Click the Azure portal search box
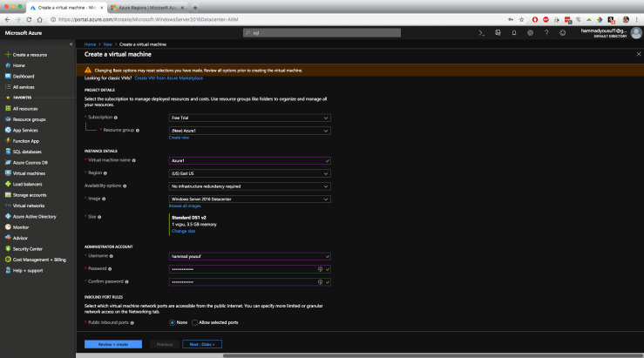 point(322,33)
